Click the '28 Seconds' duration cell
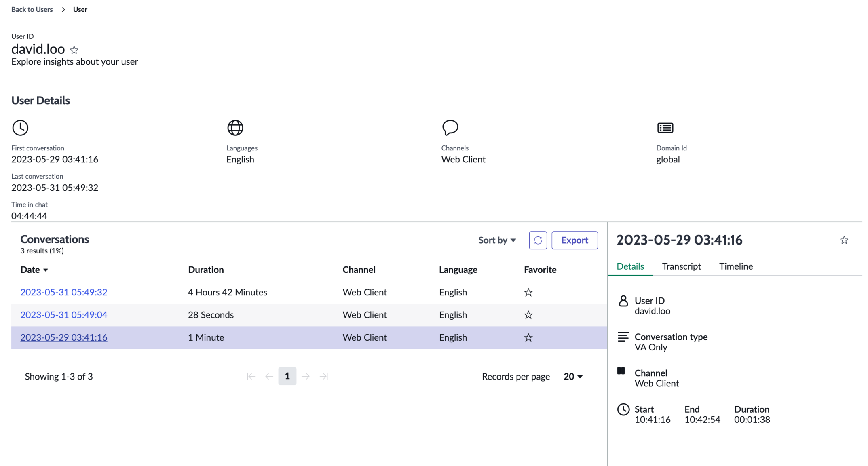The width and height of the screenshot is (868, 466). pos(211,315)
